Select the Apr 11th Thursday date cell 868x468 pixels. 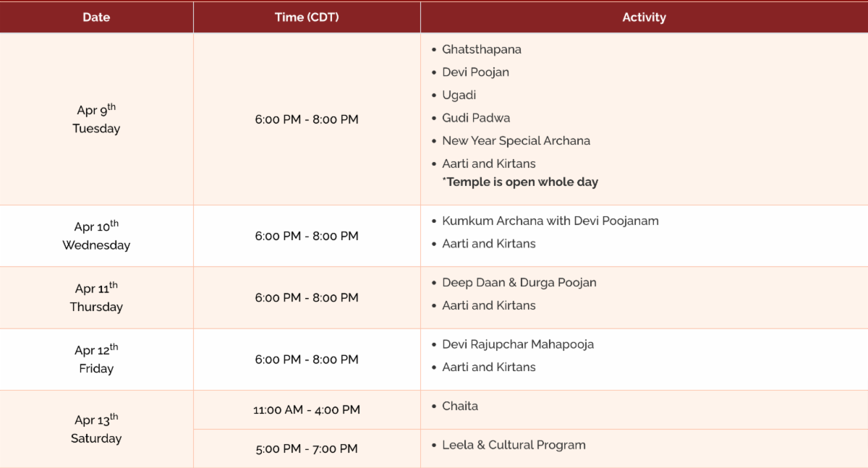click(x=96, y=297)
